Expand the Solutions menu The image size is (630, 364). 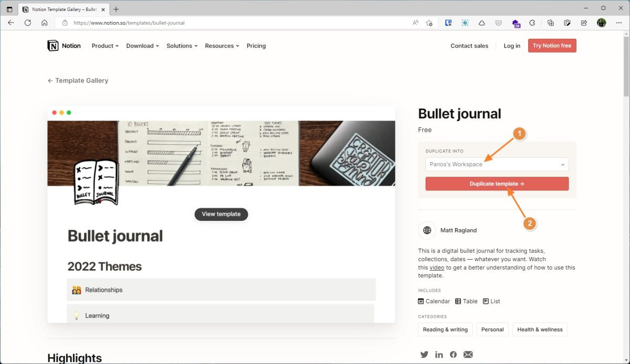pos(182,46)
